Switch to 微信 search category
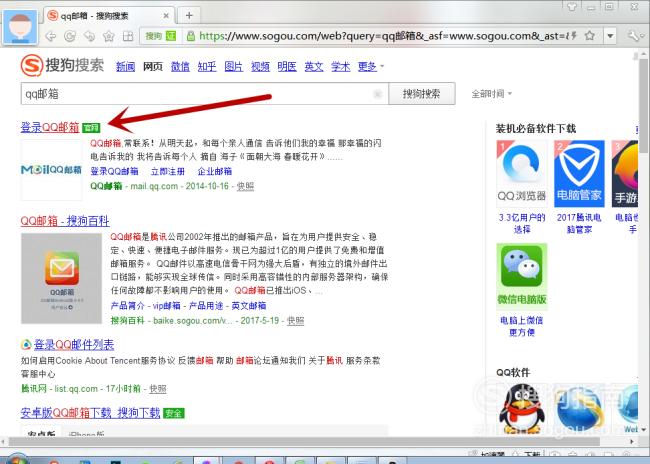 click(180, 66)
